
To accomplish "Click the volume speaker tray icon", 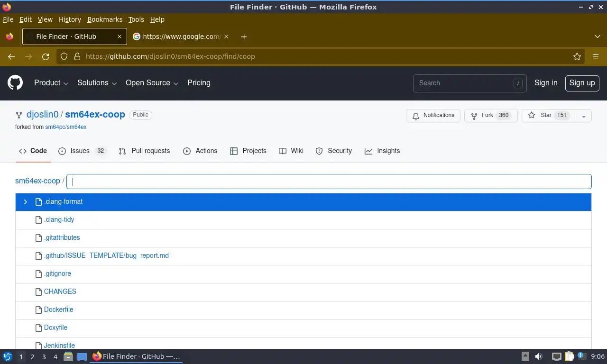I will click(x=539, y=356).
